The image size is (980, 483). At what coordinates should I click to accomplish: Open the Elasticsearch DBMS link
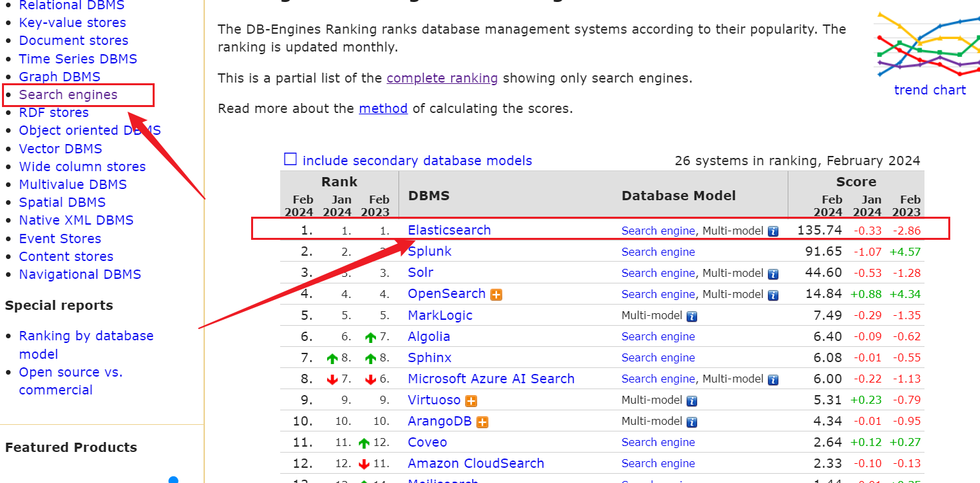(449, 230)
